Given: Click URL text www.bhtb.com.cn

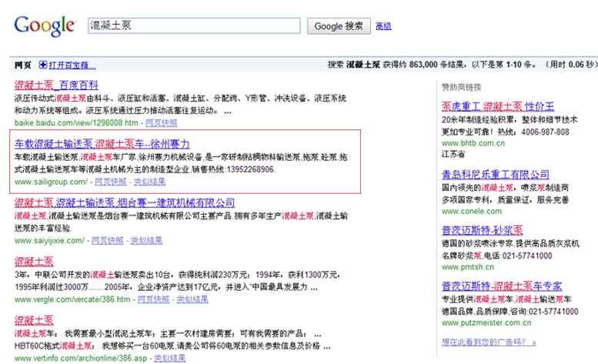Looking at the screenshot, I should (x=473, y=143).
